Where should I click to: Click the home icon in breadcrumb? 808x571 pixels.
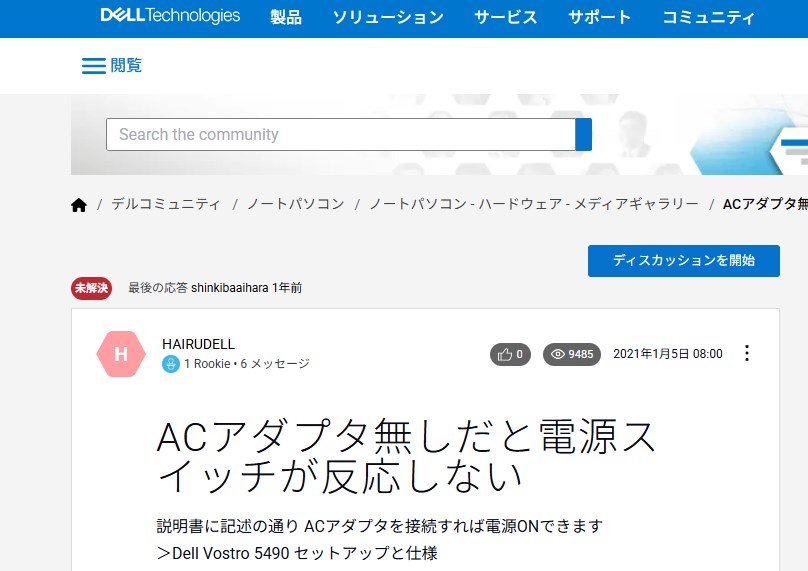[x=79, y=204]
